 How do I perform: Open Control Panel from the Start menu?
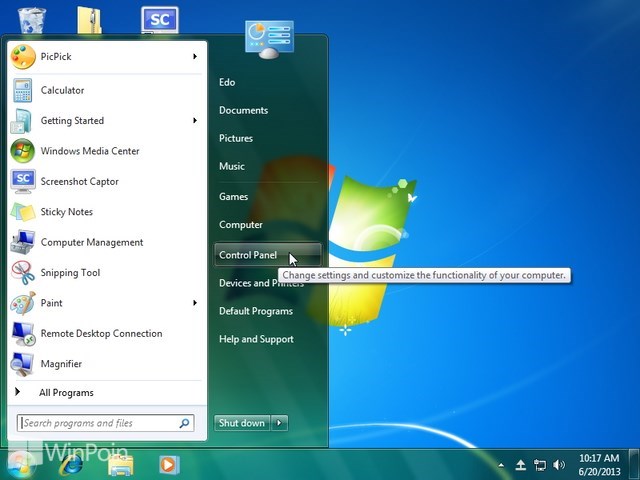click(x=268, y=255)
